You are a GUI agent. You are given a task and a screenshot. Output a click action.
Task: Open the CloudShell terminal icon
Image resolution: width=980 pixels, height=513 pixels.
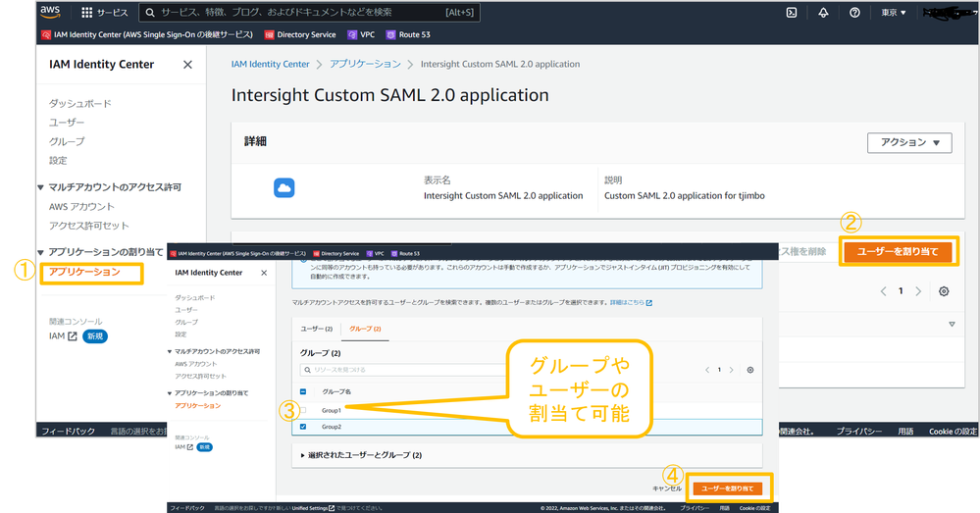tap(792, 12)
